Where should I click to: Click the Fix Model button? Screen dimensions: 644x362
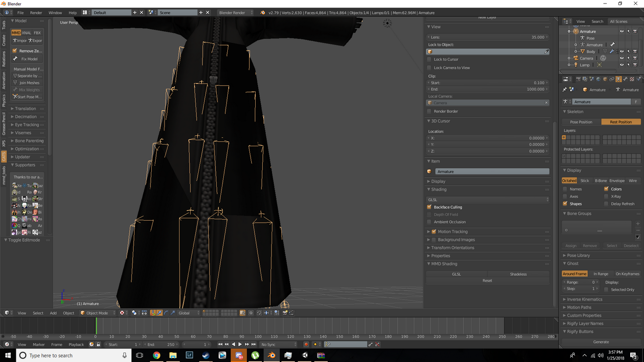click(x=27, y=59)
